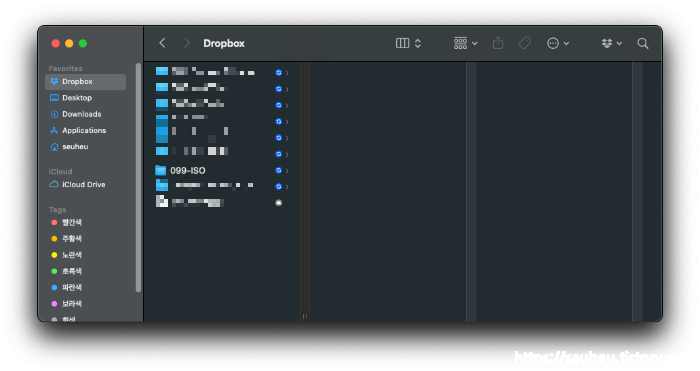Click first column resize handle
Screen dimensions: 700x371
305,317
